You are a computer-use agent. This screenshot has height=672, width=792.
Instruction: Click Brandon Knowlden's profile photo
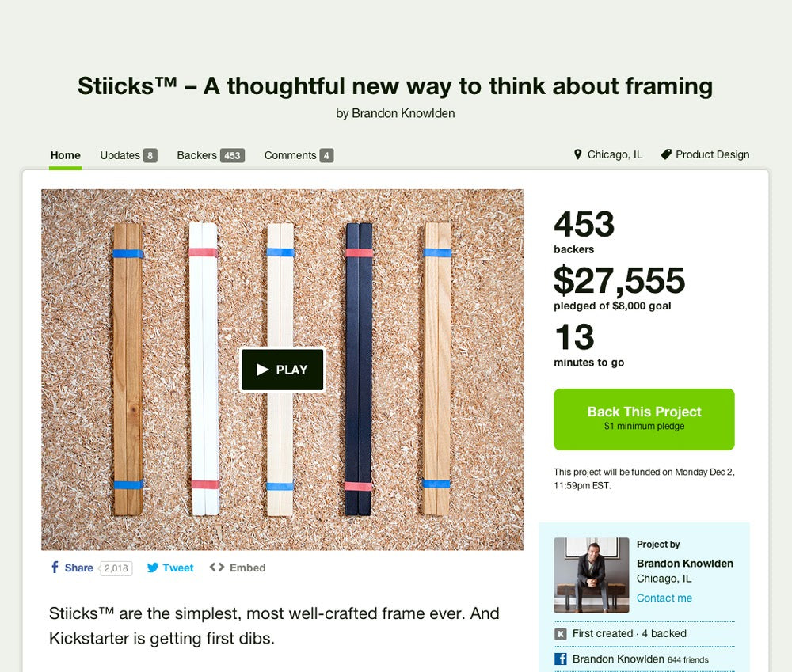pos(591,575)
